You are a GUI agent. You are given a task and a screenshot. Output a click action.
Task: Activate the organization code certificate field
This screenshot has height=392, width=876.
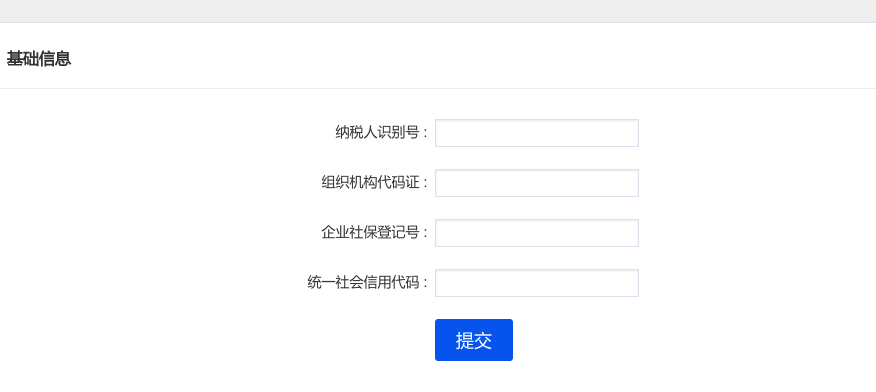click(x=536, y=183)
